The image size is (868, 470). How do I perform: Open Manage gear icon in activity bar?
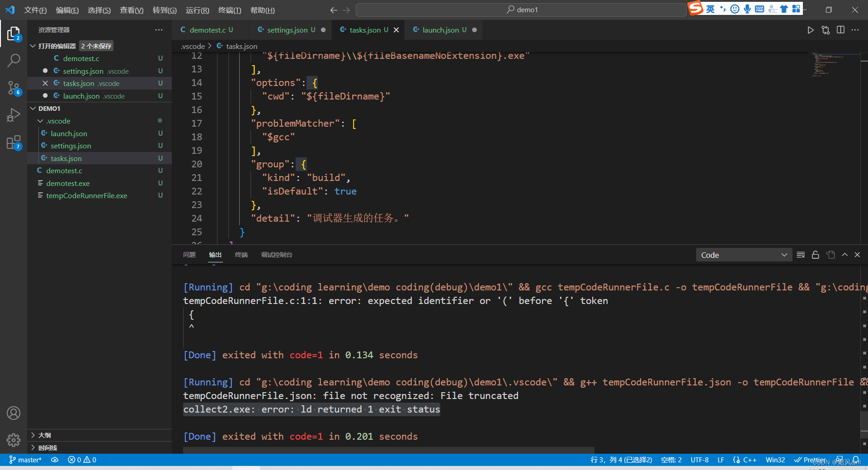pos(14,440)
